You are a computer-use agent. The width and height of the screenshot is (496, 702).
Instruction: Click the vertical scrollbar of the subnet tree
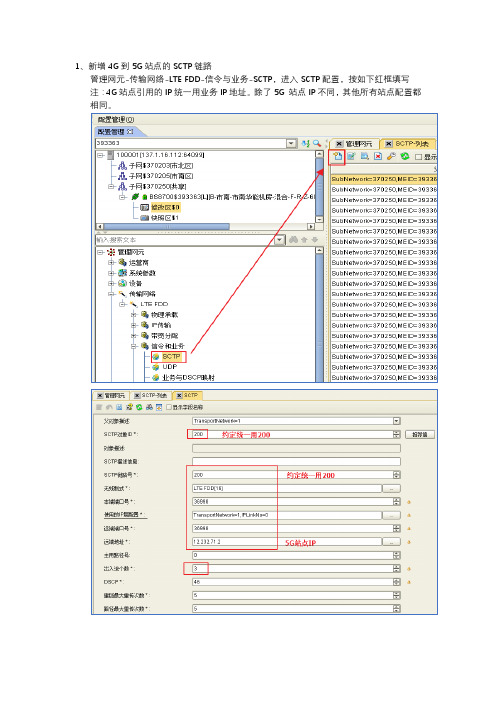click(320, 186)
